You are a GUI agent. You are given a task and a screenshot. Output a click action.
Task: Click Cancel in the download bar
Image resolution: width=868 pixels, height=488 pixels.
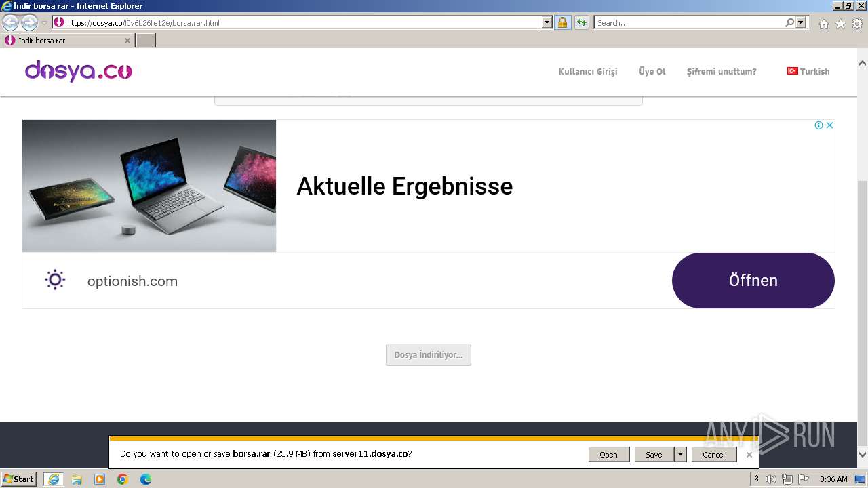(713, 454)
